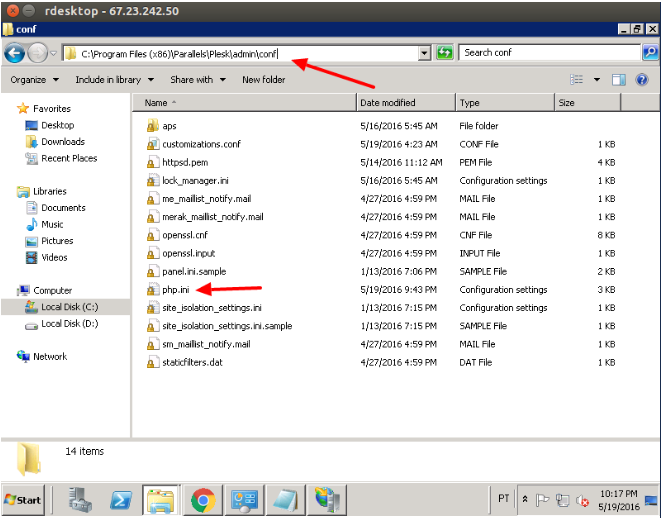Select the staticfilters.dat file icon
Image resolution: width=662 pixels, height=518 pixels.
[x=152, y=362]
